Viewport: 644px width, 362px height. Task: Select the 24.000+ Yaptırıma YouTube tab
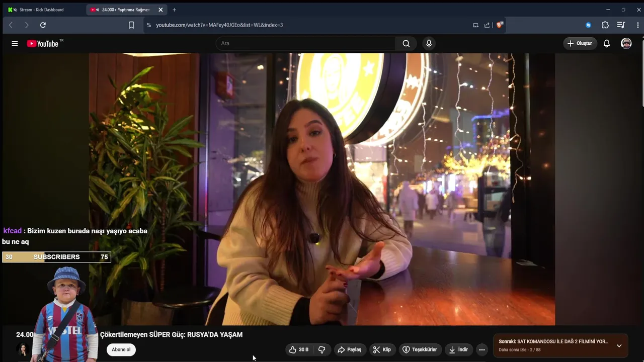pos(125,10)
